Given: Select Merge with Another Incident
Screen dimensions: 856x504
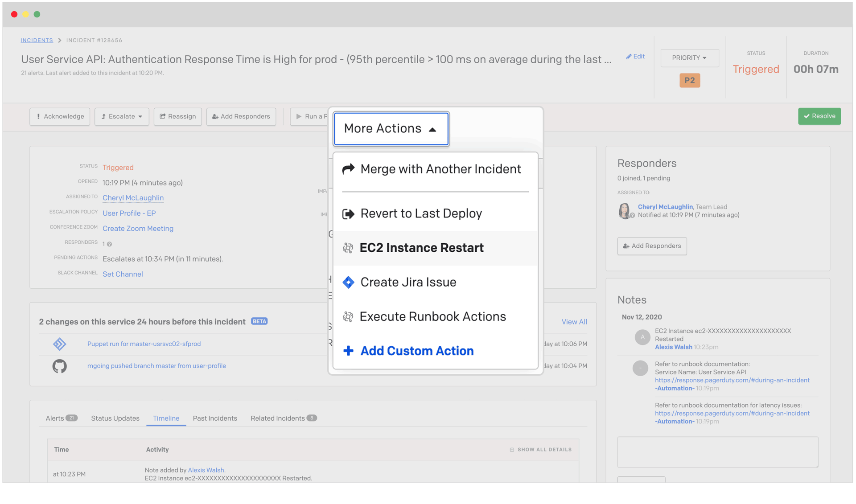Looking at the screenshot, I should click(440, 169).
